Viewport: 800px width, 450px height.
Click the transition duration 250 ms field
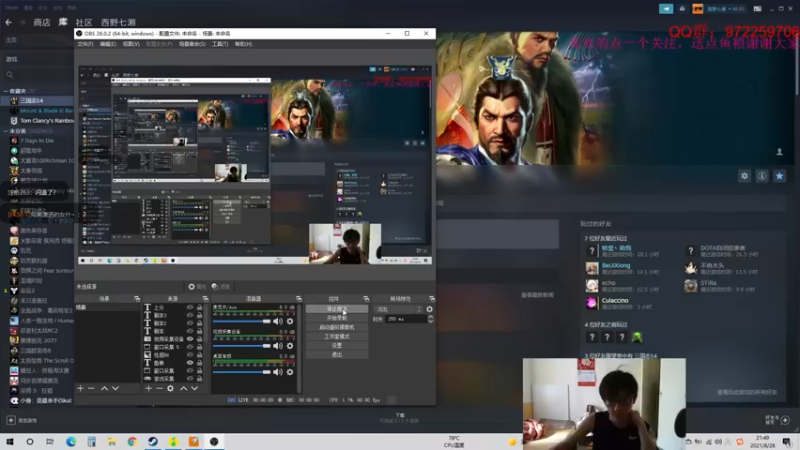pos(406,319)
